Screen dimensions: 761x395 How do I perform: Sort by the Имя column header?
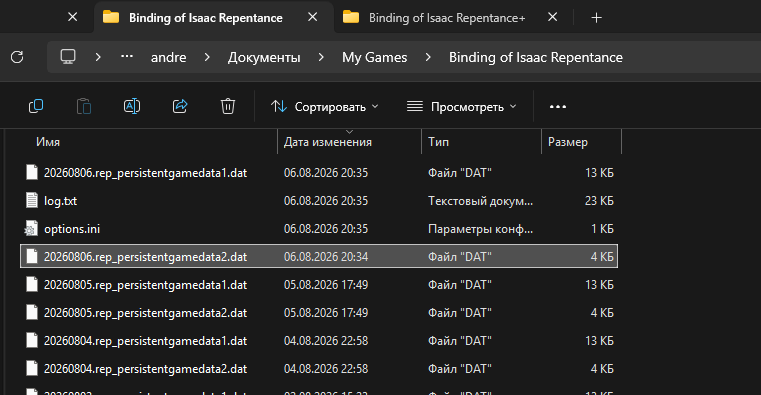(x=48, y=142)
